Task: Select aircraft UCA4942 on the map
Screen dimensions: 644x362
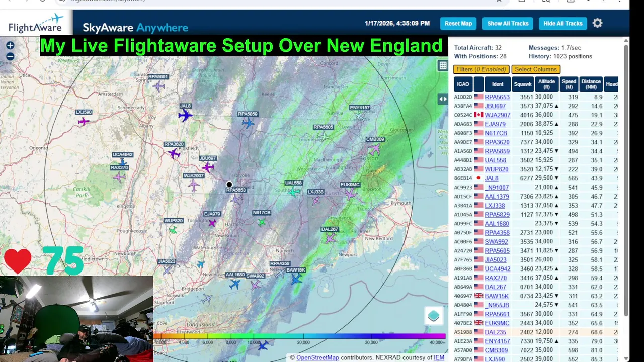Action: (122, 162)
